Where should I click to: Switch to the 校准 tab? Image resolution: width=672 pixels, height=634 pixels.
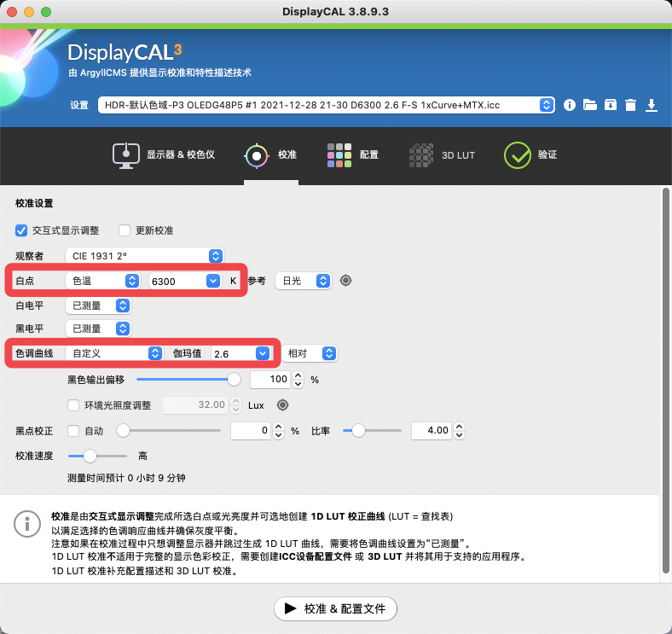pos(271,155)
